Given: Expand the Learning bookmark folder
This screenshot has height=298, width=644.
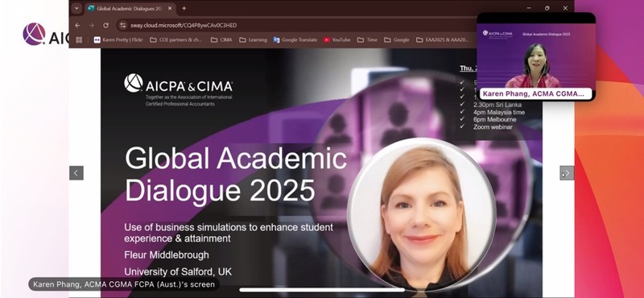Looking at the screenshot, I should tap(253, 40).
